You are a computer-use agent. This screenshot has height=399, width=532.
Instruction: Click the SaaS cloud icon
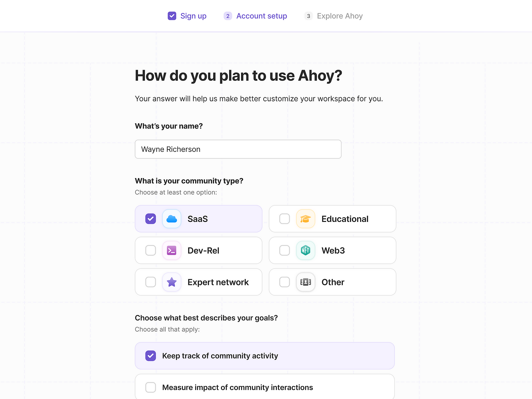[172, 219]
